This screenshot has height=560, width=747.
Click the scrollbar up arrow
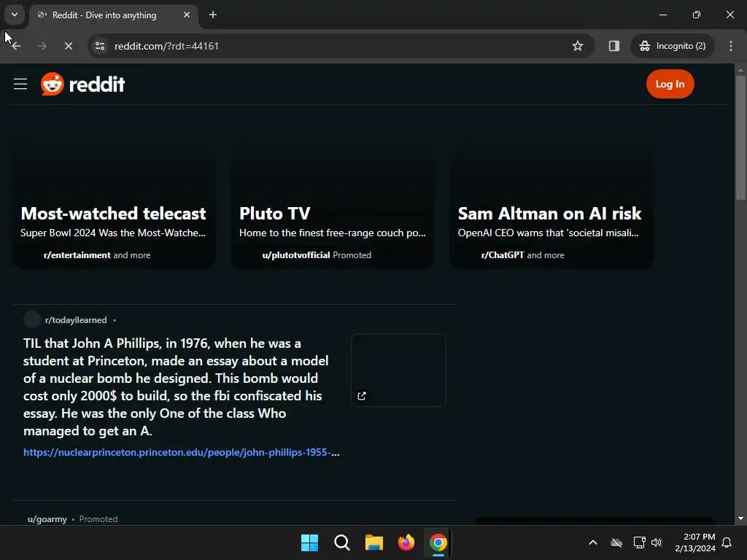coord(740,69)
